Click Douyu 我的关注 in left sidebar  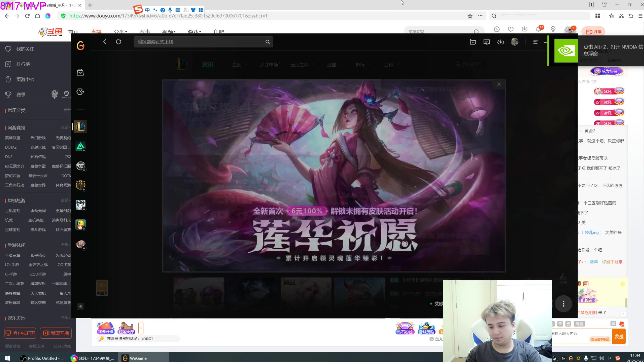tap(25, 49)
